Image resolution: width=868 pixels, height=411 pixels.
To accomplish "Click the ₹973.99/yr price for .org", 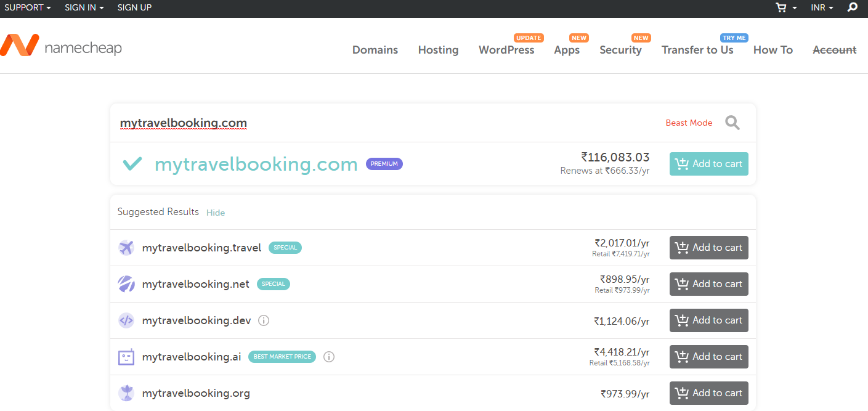I will [625, 394].
